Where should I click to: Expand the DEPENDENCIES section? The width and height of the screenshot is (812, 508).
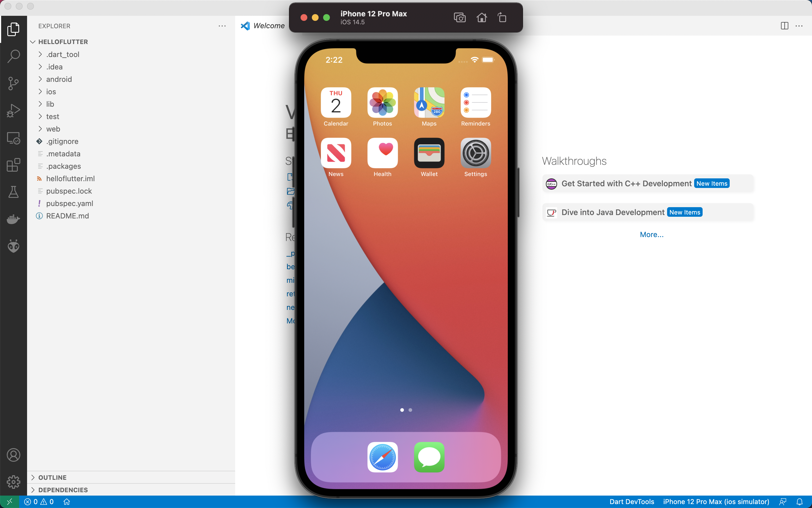pos(131,490)
